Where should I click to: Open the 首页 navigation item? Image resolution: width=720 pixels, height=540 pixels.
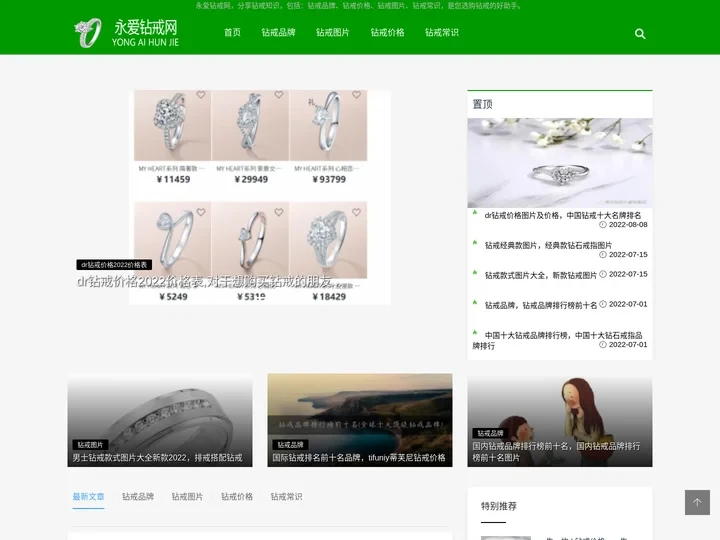point(232,32)
